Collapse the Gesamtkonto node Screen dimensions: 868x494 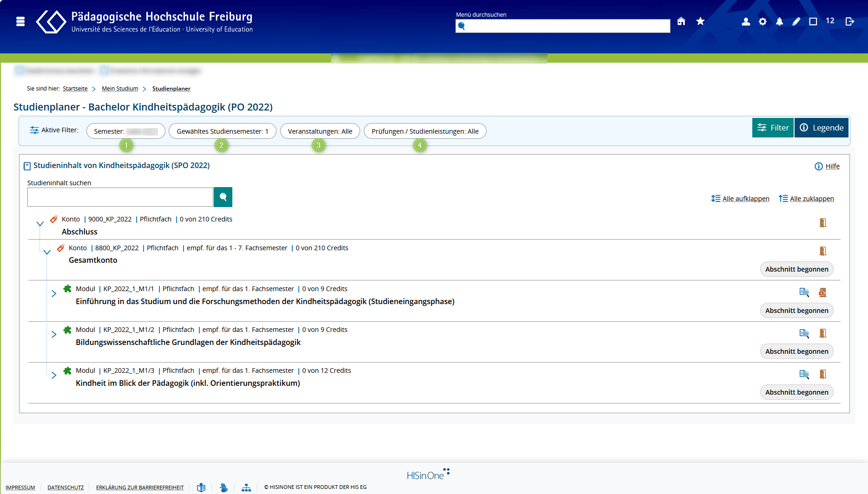[x=47, y=253]
